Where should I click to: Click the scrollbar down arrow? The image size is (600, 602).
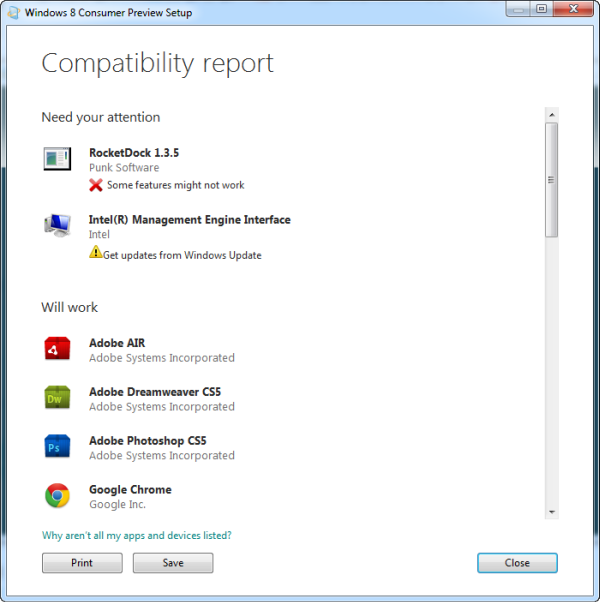tap(552, 512)
